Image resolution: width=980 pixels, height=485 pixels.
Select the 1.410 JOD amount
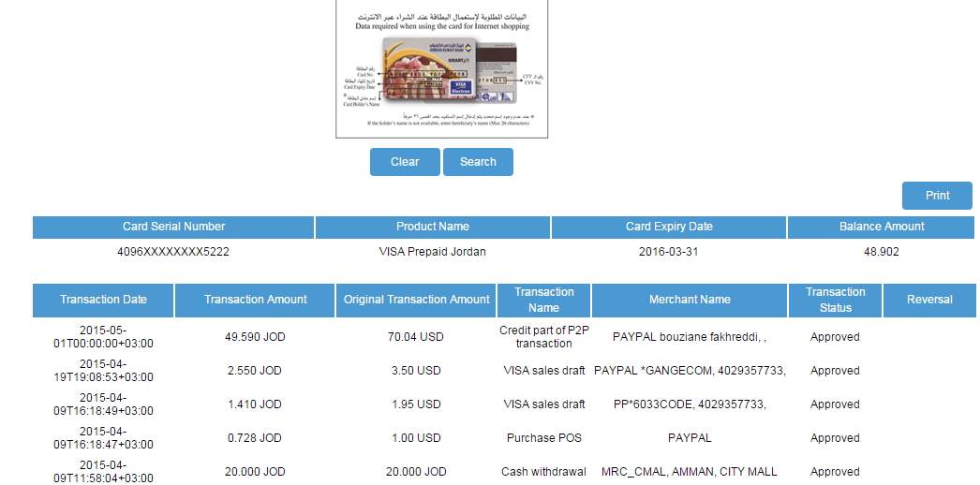[x=255, y=404]
